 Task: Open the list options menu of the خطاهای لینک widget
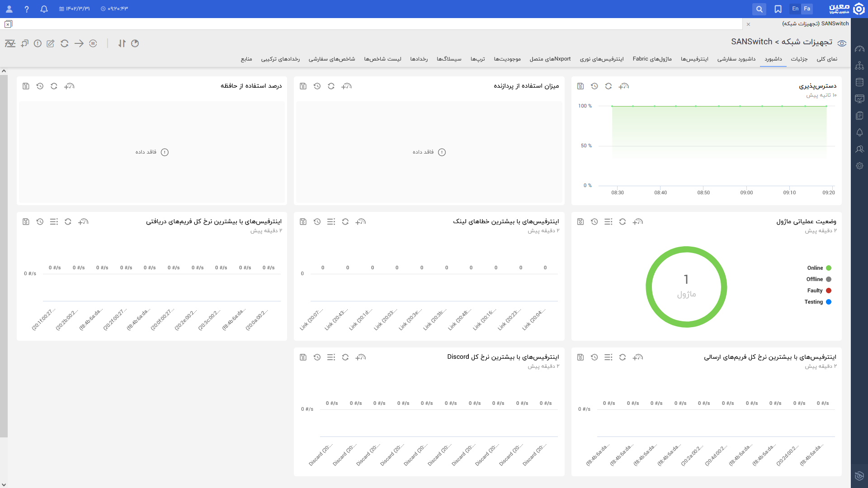331,221
